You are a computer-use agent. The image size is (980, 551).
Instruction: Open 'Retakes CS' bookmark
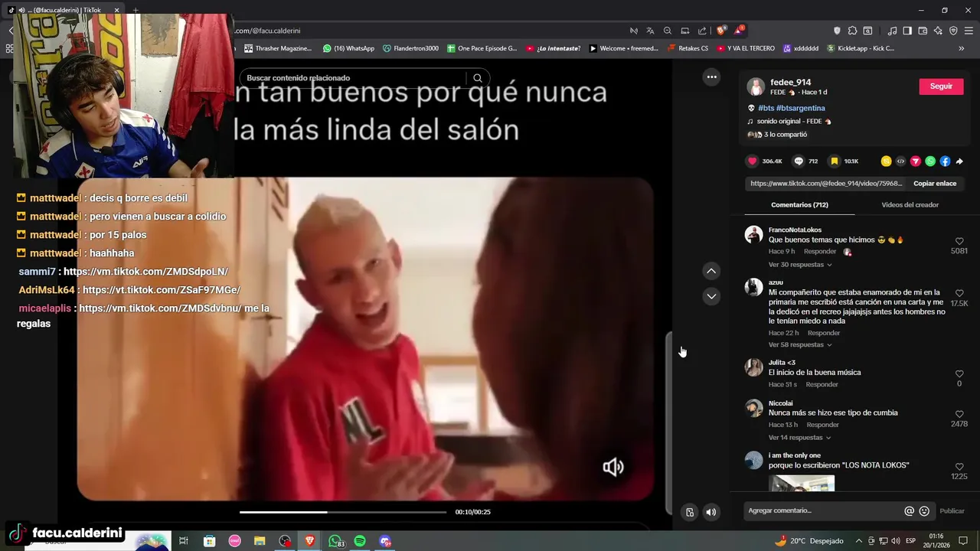687,48
